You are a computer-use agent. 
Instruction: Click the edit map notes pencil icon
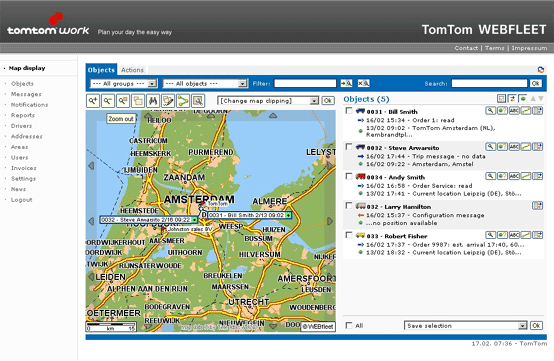point(168,101)
